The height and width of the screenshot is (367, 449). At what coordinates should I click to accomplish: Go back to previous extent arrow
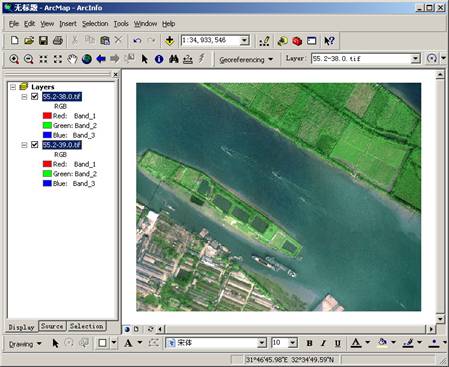click(101, 59)
